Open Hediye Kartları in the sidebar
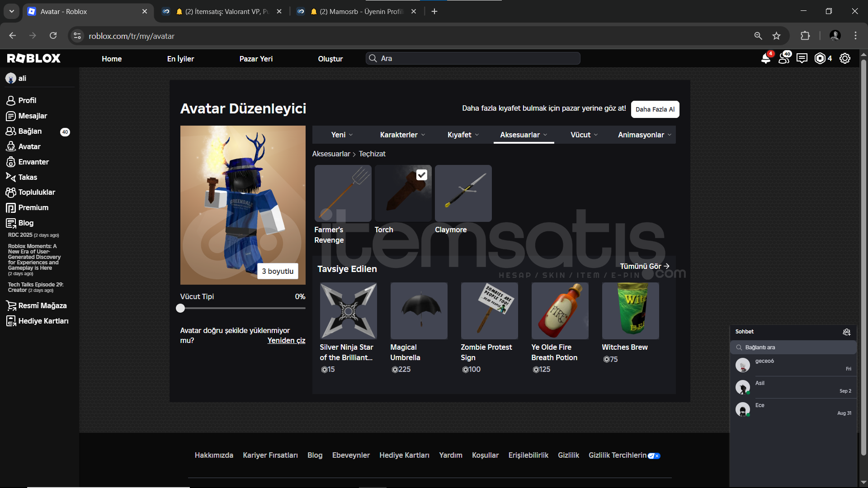The width and height of the screenshot is (868, 488). 38,321
